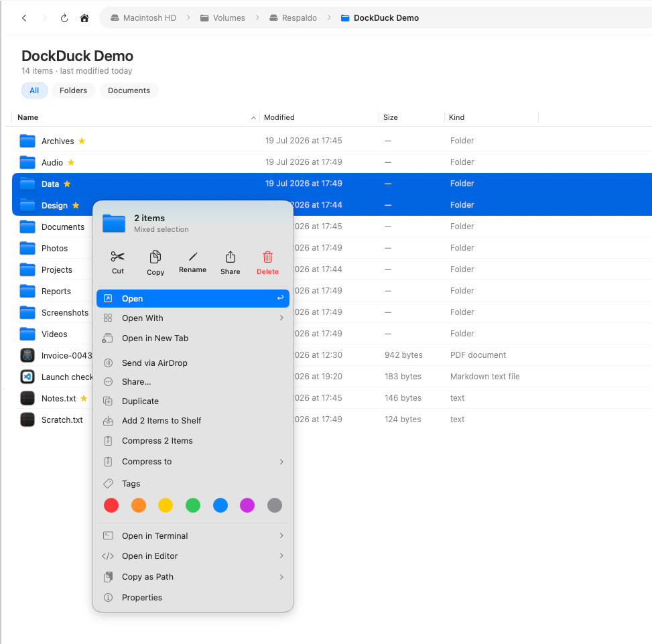Click the Audio folder icon
Image resolution: width=652 pixels, height=644 pixels.
[x=27, y=162]
